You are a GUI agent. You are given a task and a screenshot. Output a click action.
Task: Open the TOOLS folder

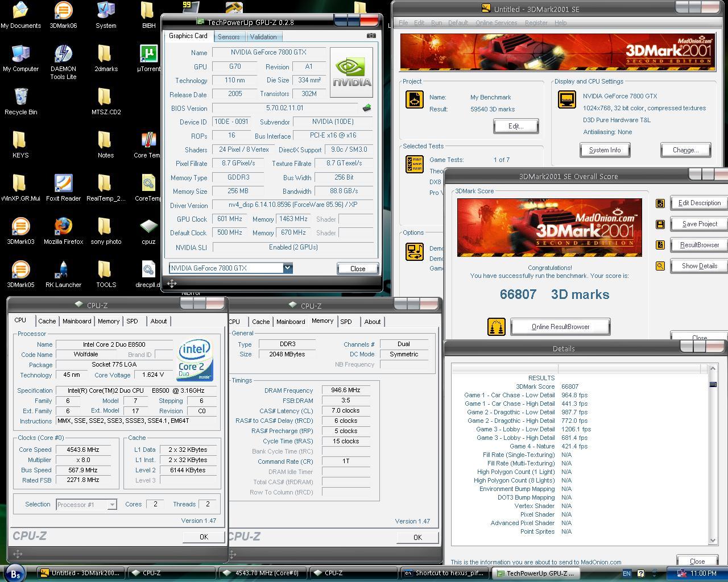[x=106, y=275]
